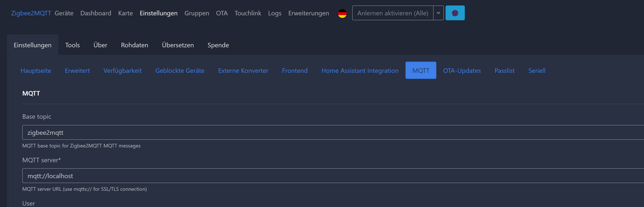Select the Home Assistant Integration sub-tab
The height and width of the screenshot is (207, 644).
360,70
